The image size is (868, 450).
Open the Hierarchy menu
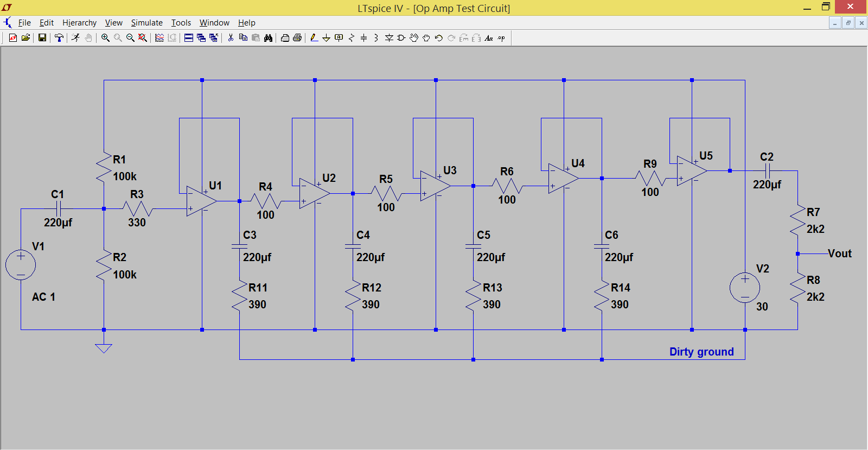[x=79, y=23]
